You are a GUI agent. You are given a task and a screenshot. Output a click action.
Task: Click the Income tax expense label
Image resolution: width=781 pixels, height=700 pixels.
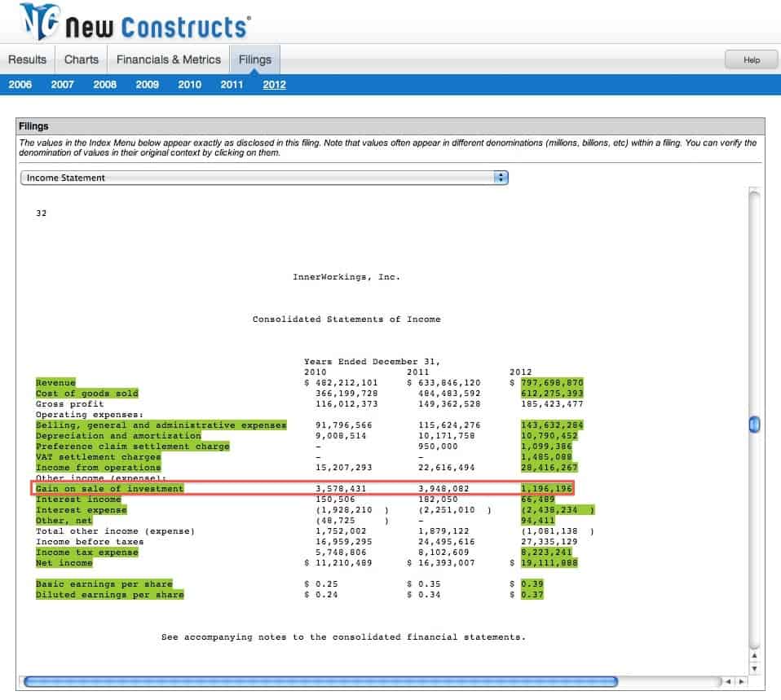coord(86,553)
